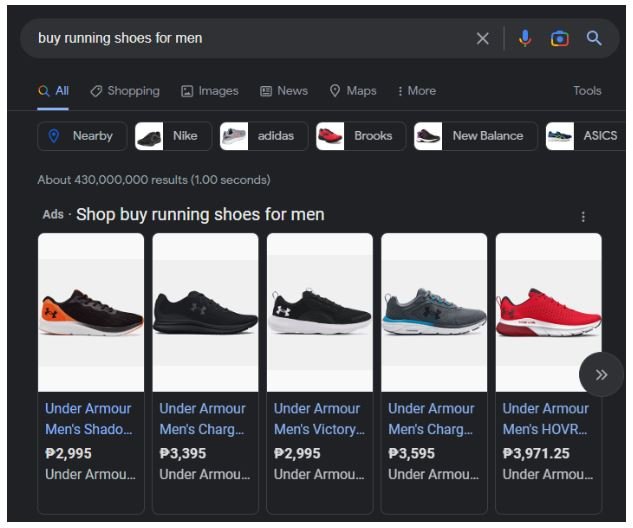Submit search with the magnifying glass icon
Viewport: 633px width, 528px height.
click(594, 39)
